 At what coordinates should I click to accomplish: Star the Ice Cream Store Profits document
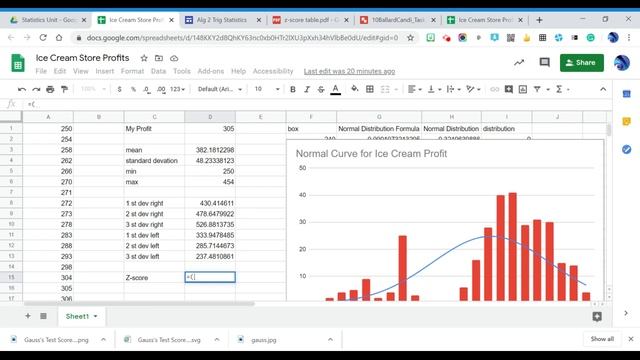144,58
